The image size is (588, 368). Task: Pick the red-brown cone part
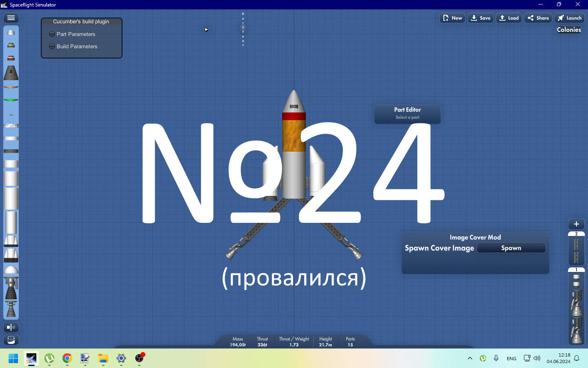click(11, 58)
